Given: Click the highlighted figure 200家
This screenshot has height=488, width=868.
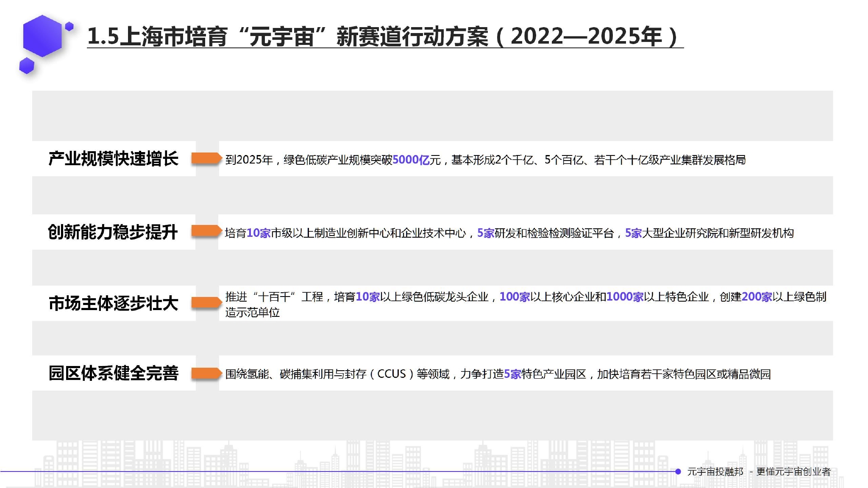Looking at the screenshot, I should tap(757, 297).
